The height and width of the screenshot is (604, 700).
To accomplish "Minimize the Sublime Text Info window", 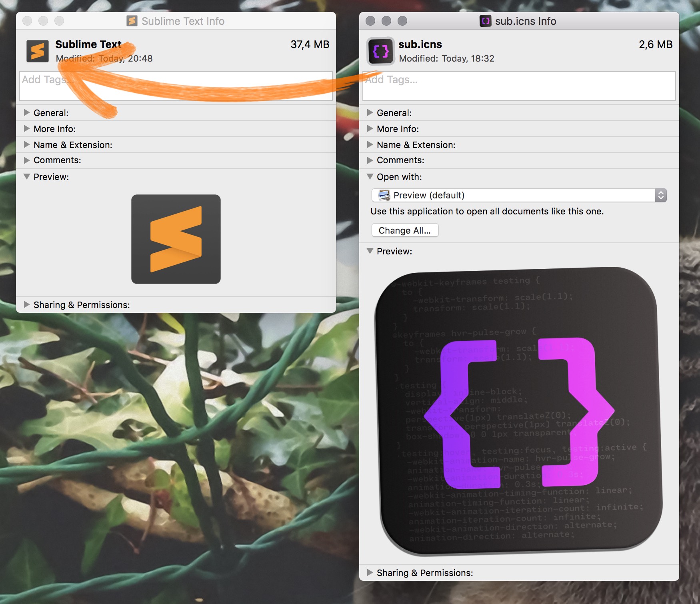I will pyautogui.click(x=43, y=21).
